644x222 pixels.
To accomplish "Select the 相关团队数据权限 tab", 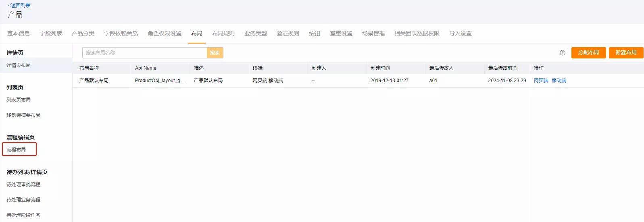I will (417, 33).
